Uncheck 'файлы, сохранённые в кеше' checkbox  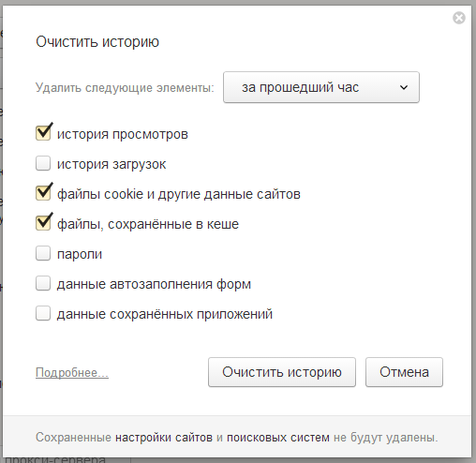click(43, 223)
